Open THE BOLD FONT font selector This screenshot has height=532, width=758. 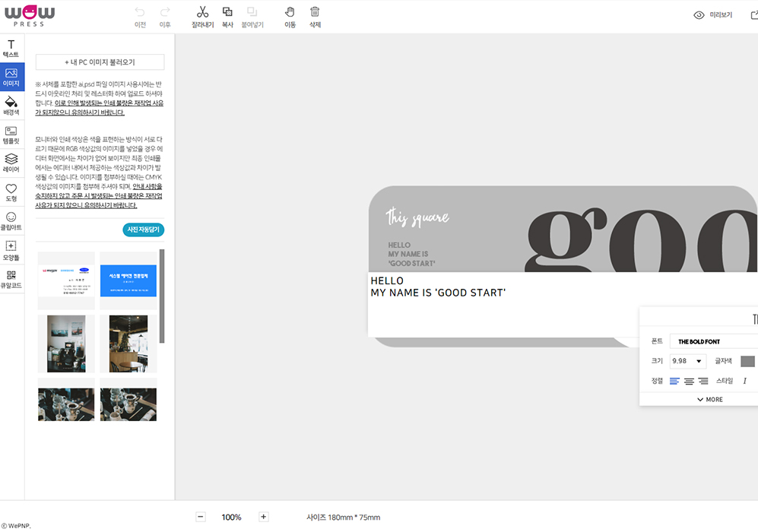click(x=713, y=341)
